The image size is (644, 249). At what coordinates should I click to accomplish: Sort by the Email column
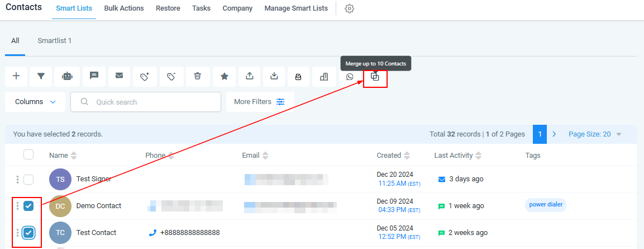pyautogui.click(x=265, y=156)
